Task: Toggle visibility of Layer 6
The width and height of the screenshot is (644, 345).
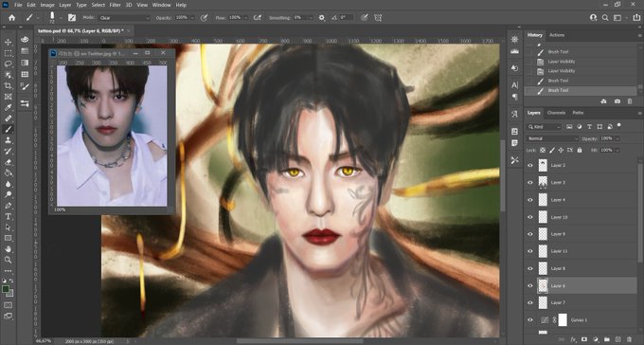Action: (530, 285)
